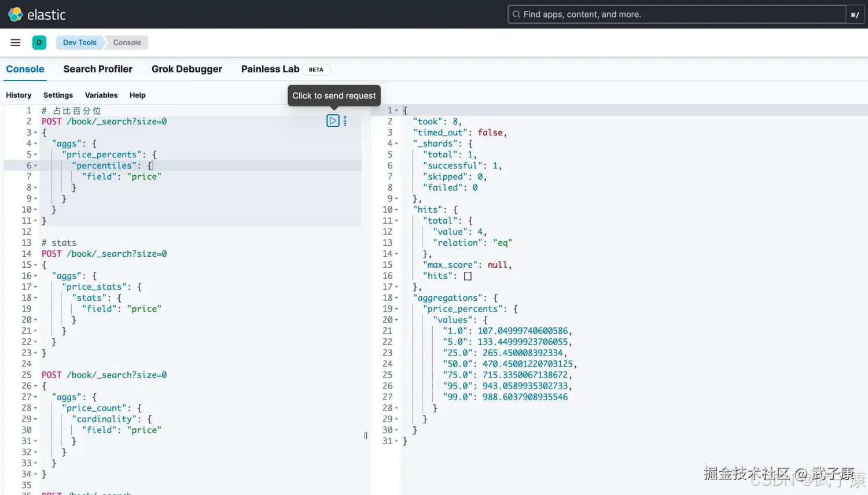Viewport: 868px width, 495px height.
Task: Fold the "price_stats" block at line 17
Action: (x=36, y=287)
